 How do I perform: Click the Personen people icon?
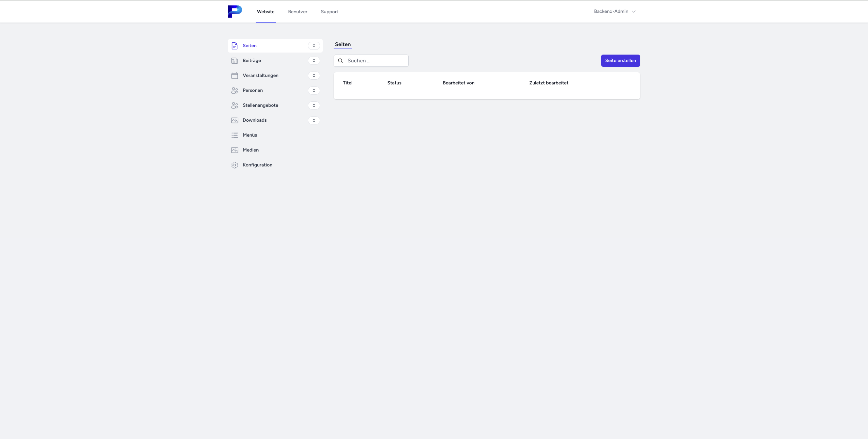[234, 91]
